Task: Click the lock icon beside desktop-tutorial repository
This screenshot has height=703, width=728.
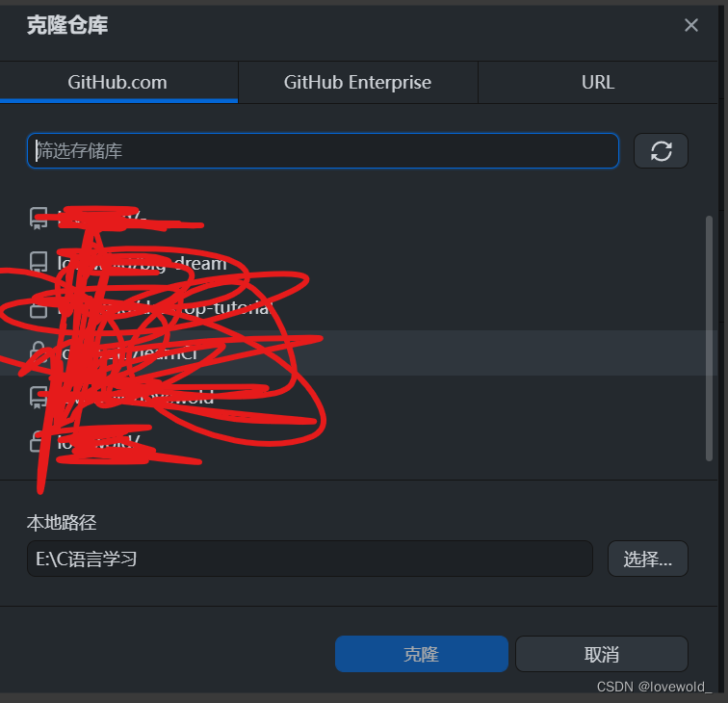Action: (x=39, y=307)
